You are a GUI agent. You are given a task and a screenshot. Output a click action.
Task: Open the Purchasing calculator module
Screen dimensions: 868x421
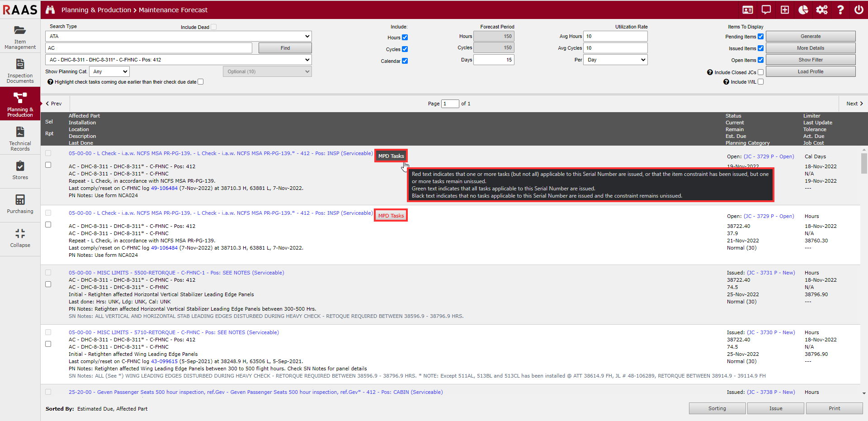(x=20, y=203)
